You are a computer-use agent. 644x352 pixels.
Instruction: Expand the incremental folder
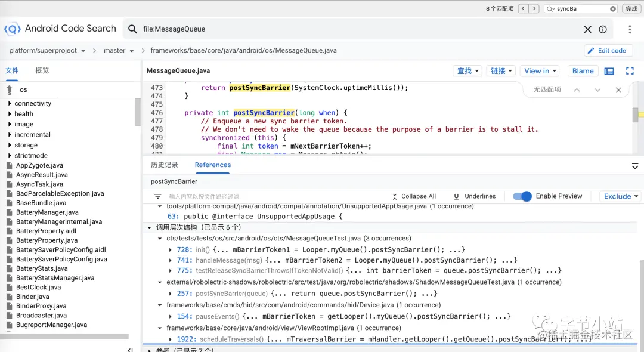(10, 135)
